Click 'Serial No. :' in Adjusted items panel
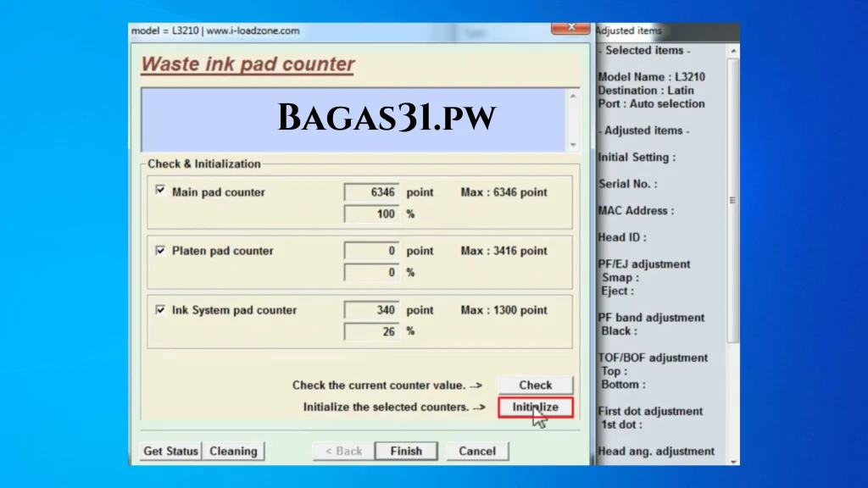 [628, 184]
